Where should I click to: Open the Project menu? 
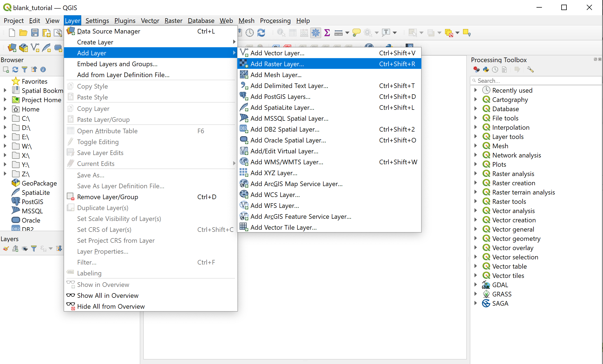[x=14, y=21]
